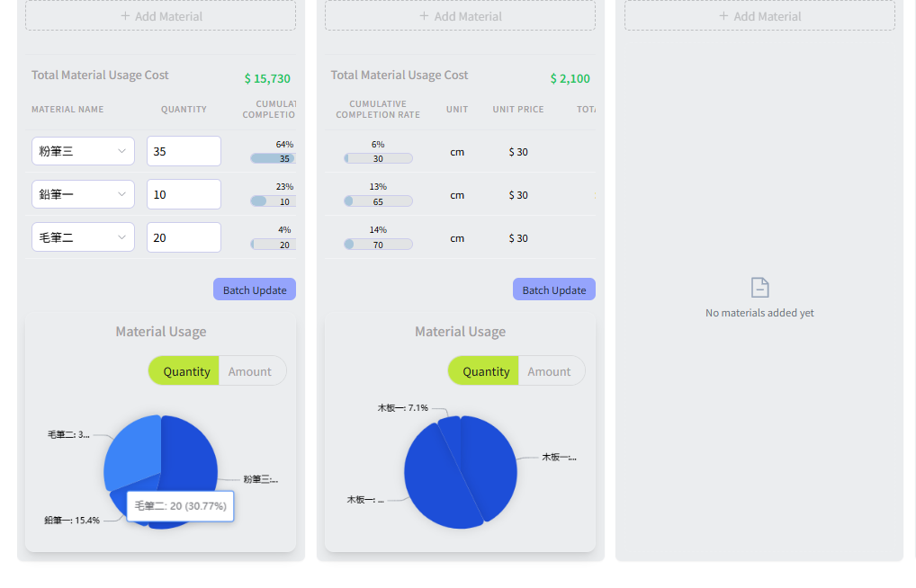Click the 64% completion progress bar

(x=273, y=158)
